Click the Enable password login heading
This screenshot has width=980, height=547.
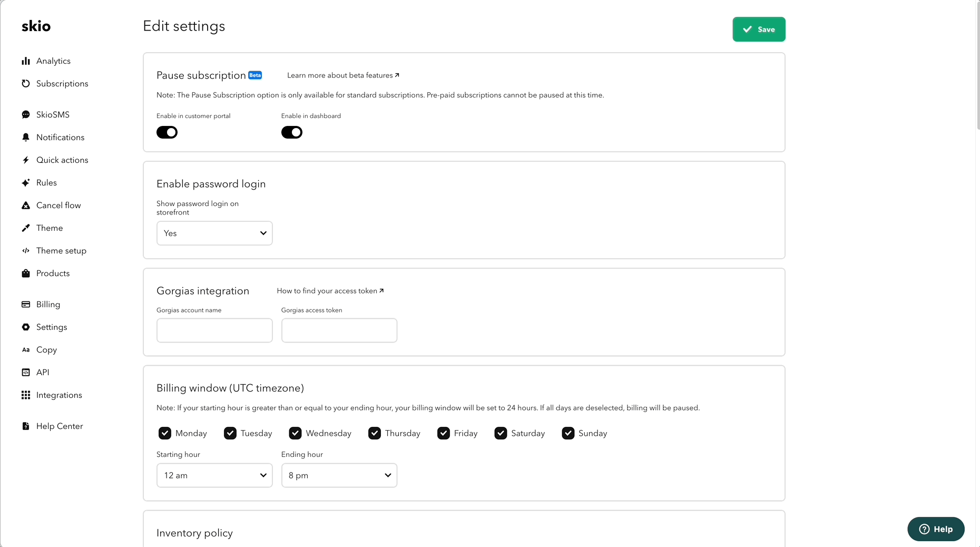(211, 184)
